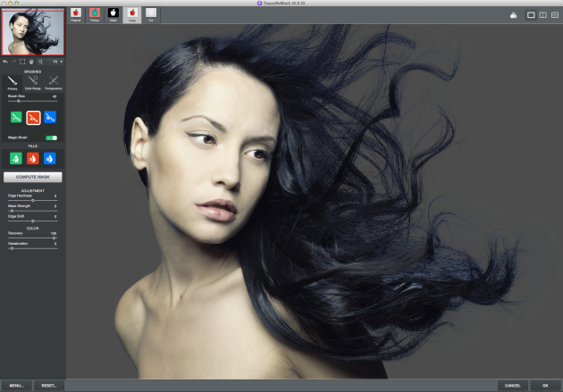Adjust the Mask Strength slider
The image size is (563, 392).
pyautogui.click(x=32, y=211)
